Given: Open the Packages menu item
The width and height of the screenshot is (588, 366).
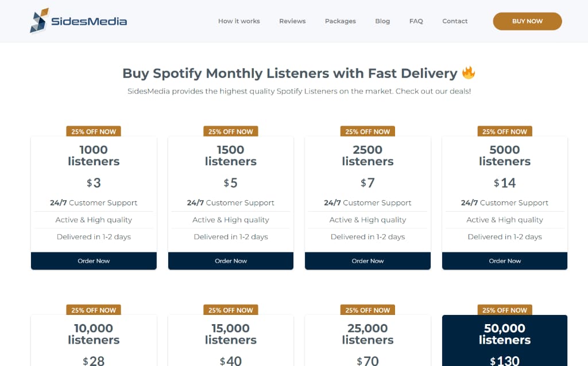Looking at the screenshot, I should point(340,21).
